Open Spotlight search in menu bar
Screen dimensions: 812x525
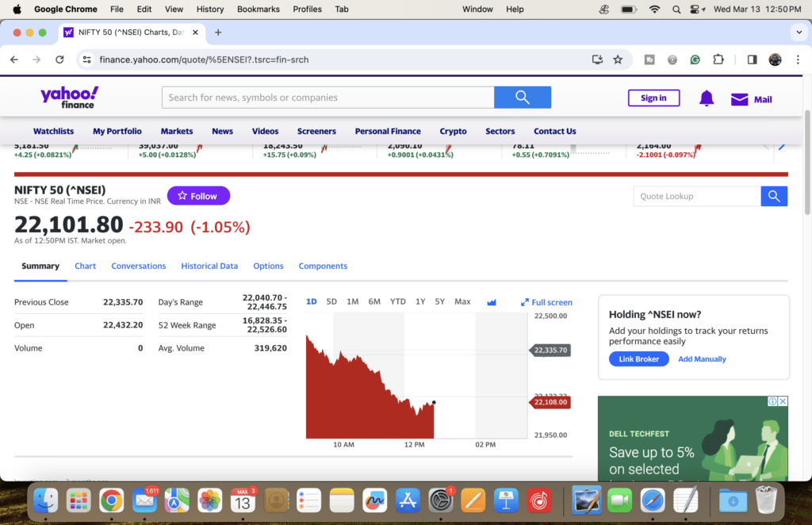coord(676,10)
